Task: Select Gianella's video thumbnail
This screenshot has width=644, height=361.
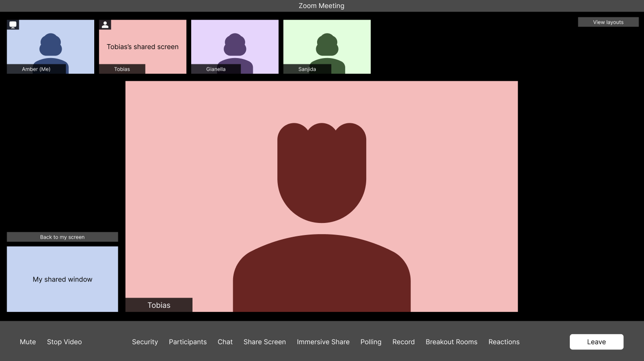Action: (x=234, y=46)
